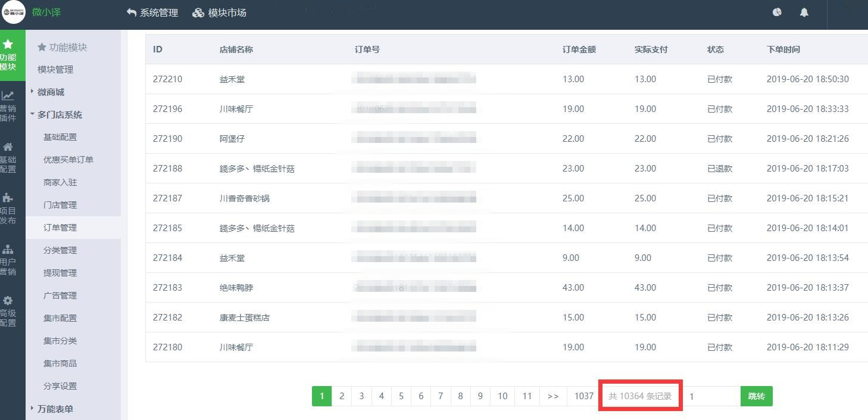The width and height of the screenshot is (868, 420).
Task: Open 模块市场 in top navigation
Action: (x=220, y=13)
